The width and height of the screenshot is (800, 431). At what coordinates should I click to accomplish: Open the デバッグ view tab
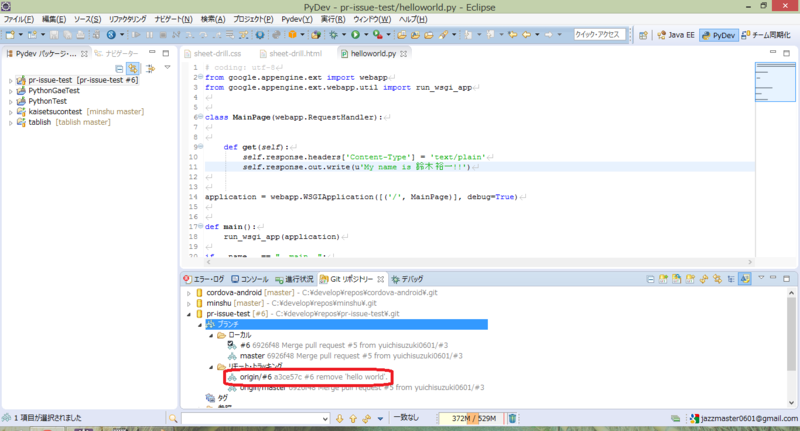(x=407, y=279)
